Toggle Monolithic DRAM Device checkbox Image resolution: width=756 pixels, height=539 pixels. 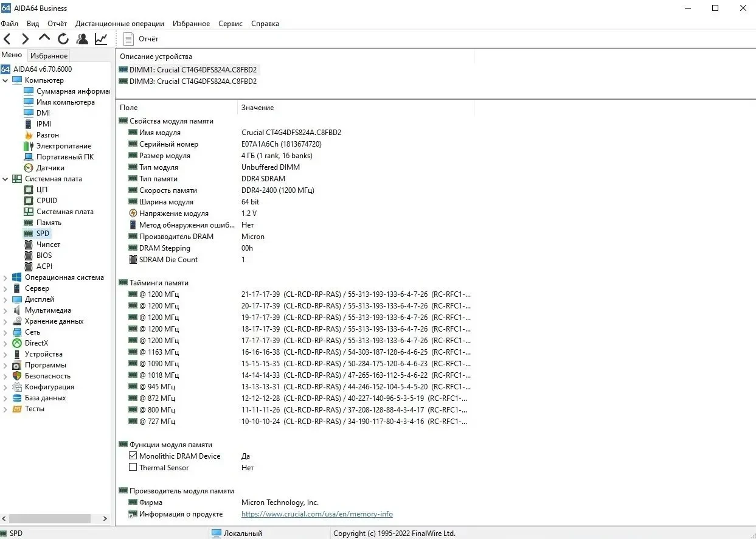pos(133,456)
